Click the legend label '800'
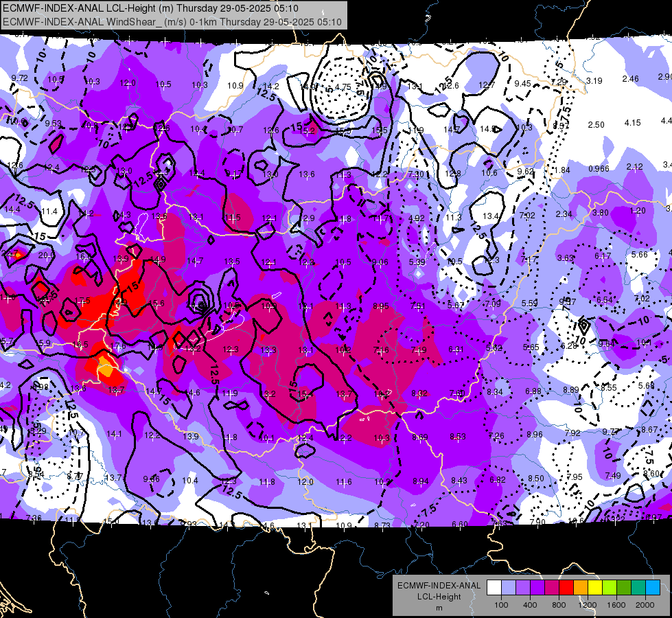The height and width of the screenshot is (618, 672). (559, 605)
